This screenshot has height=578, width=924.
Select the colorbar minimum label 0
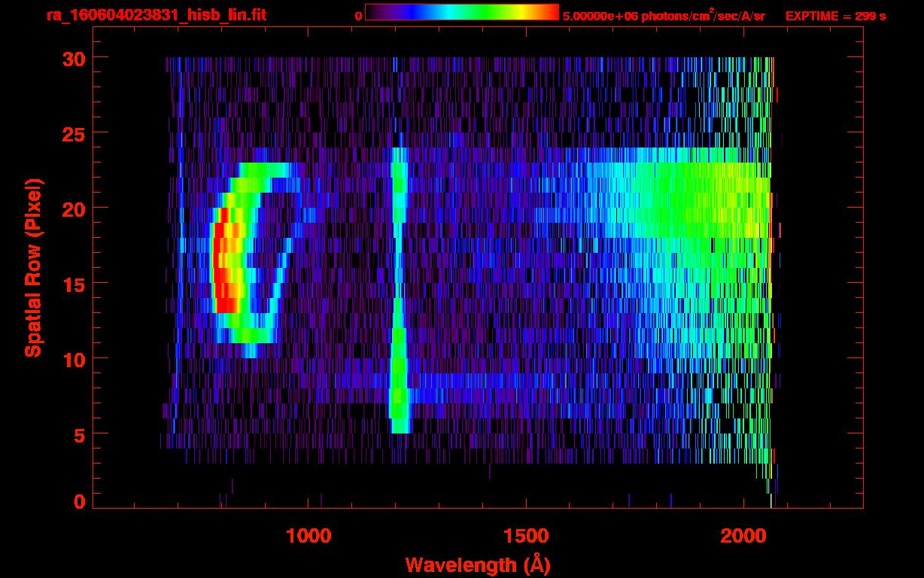coord(358,16)
